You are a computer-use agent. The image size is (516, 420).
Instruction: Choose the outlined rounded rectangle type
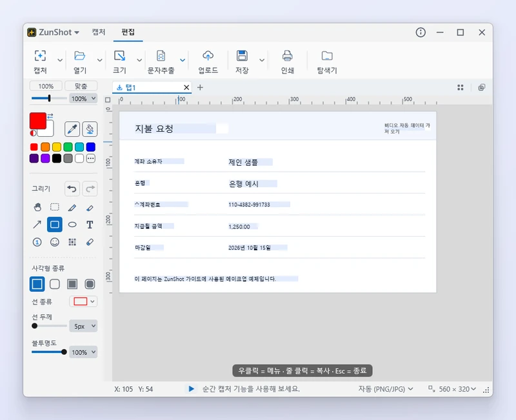pyautogui.click(x=55, y=284)
